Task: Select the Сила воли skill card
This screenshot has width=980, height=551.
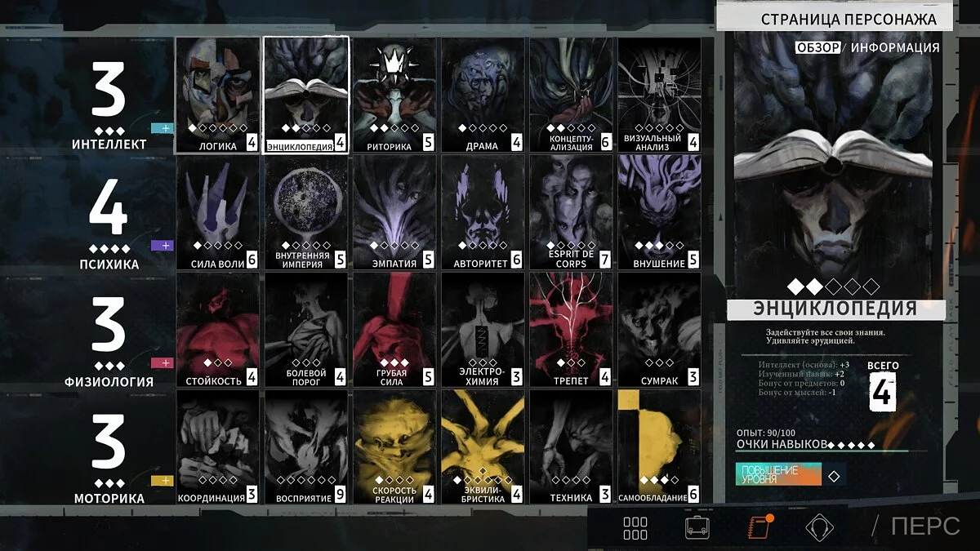Action: tap(217, 212)
